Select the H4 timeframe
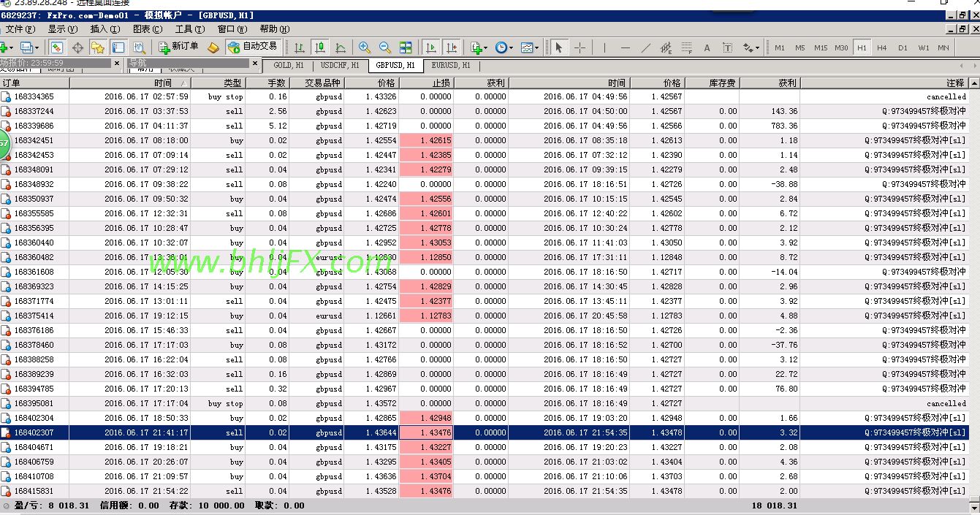Image resolution: width=980 pixels, height=515 pixels. coord(882,47)
